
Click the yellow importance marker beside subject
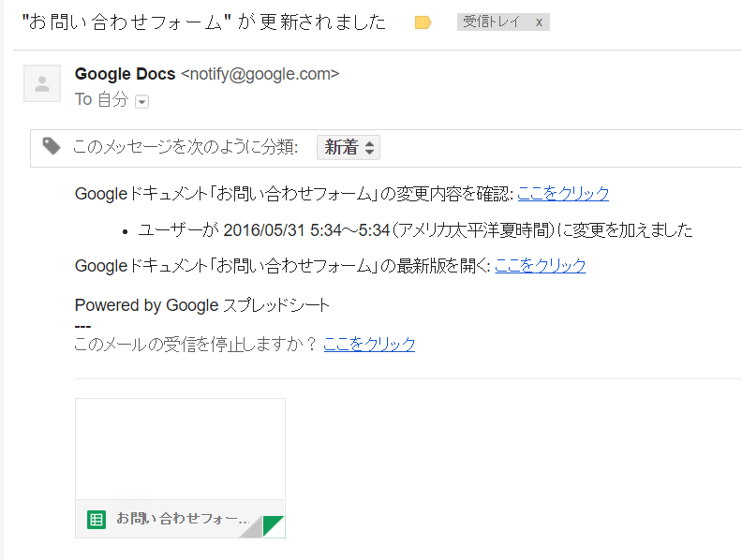[x=423, y=22]
